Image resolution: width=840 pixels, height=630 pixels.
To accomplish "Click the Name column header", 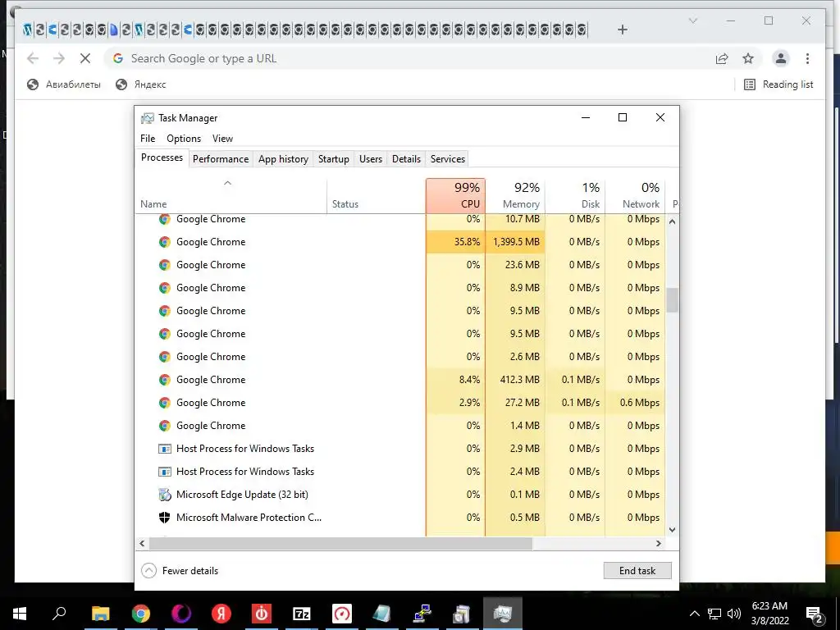I will 231,195.
